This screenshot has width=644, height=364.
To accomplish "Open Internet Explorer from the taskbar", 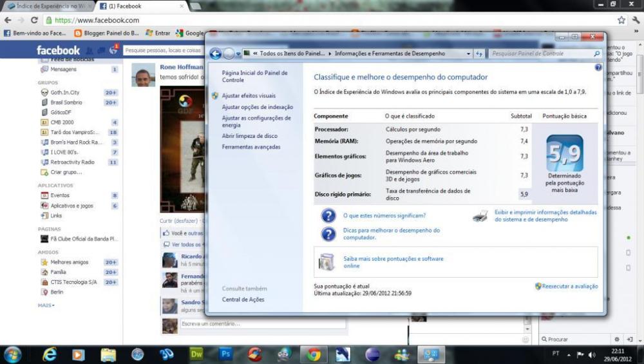I will (x=49, y=354).
